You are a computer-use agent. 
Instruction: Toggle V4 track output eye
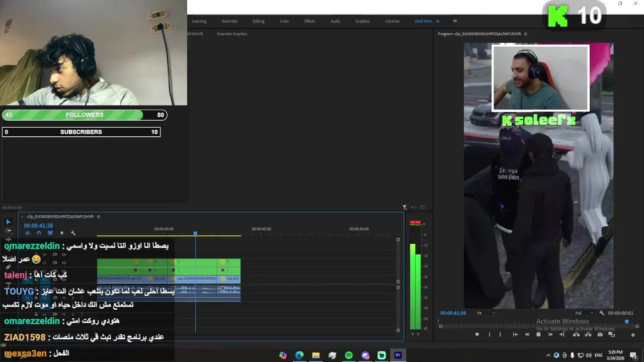coord(64,254)
